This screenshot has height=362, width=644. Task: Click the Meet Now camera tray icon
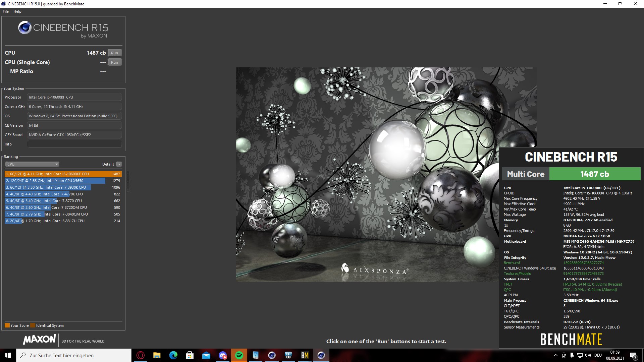pyautogui.click(x=564, y=355)
